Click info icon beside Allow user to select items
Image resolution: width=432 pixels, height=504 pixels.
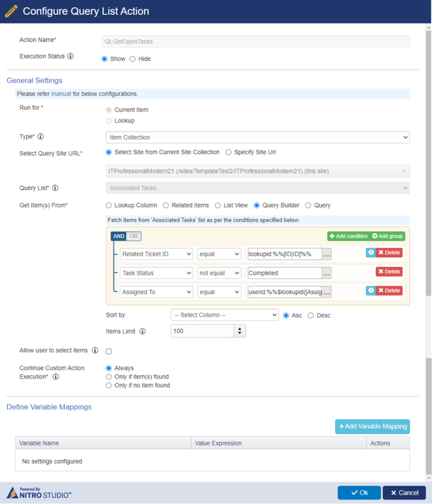coord(95,350)
